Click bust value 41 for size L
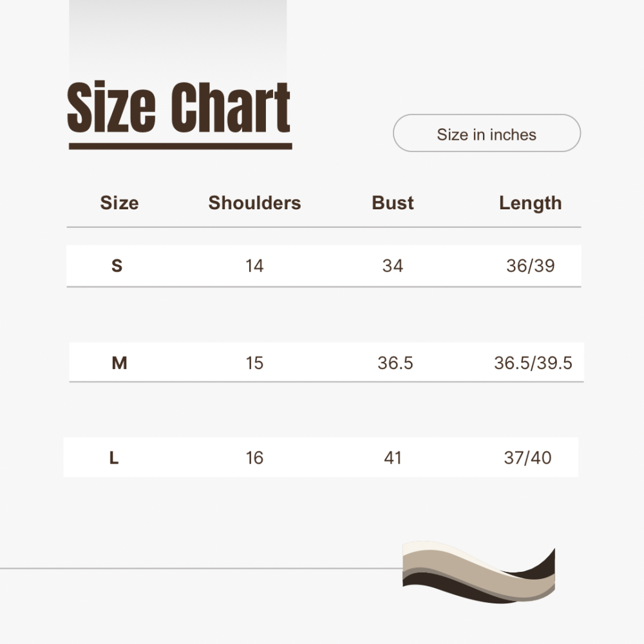 393,458
